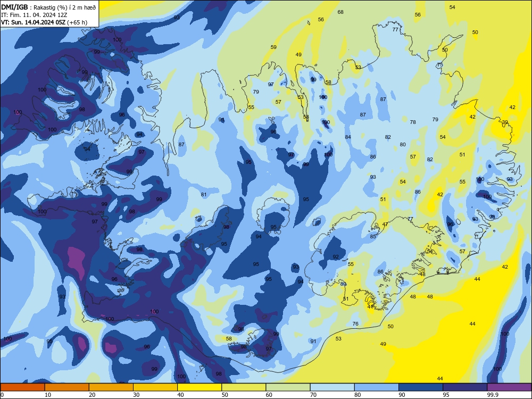Viewport: 532px width, 399px height.
Task: Click the 'DMI/IGB : Rakastig (%)' title line
Action: click(49, 7)
